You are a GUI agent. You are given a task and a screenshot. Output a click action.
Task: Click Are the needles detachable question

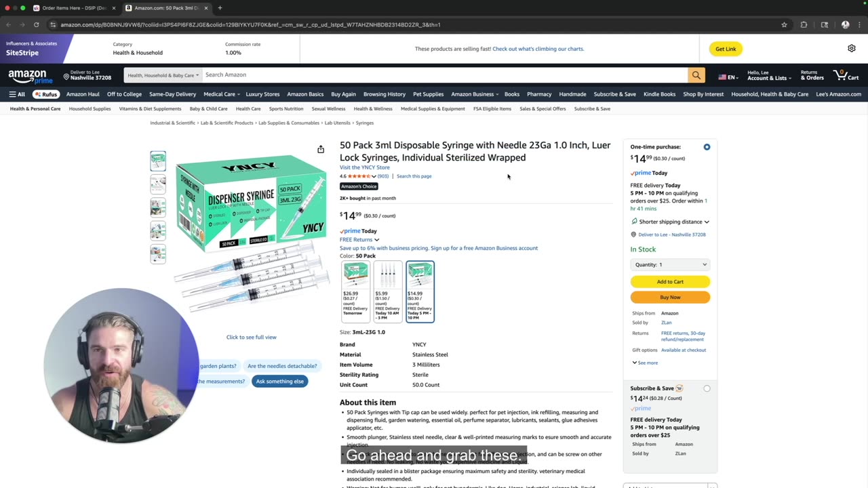(282, 366)
